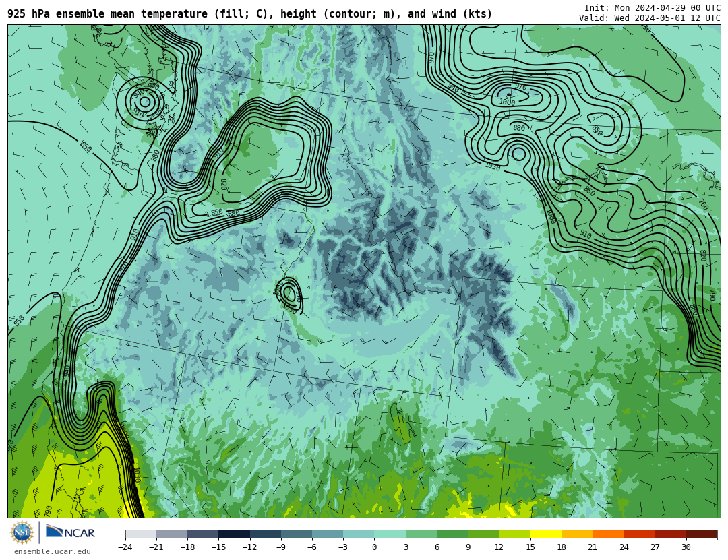Screen dimensions: 728x560
Task: Pick the -3 to 0 colorbar swatch
Action: point(359,534)
